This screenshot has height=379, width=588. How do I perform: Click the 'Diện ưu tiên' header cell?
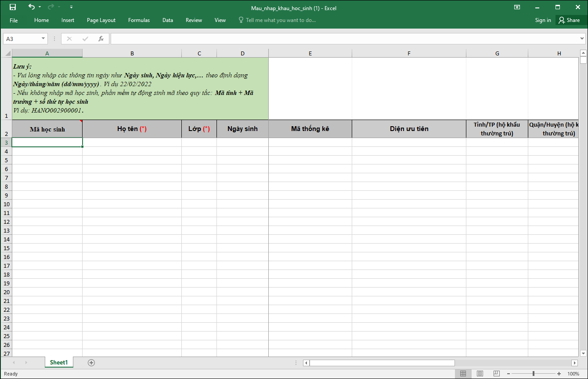pyautogui.click(x=409, y=129)
